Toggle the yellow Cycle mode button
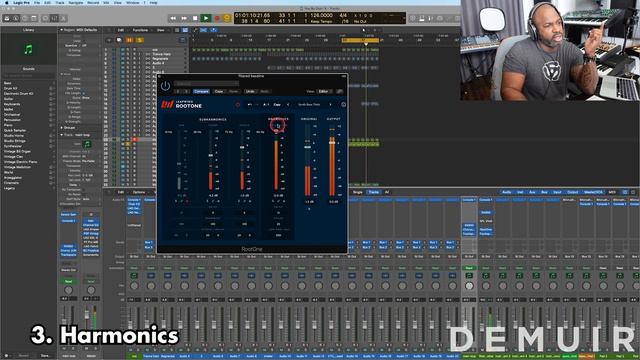 (227, 18)
